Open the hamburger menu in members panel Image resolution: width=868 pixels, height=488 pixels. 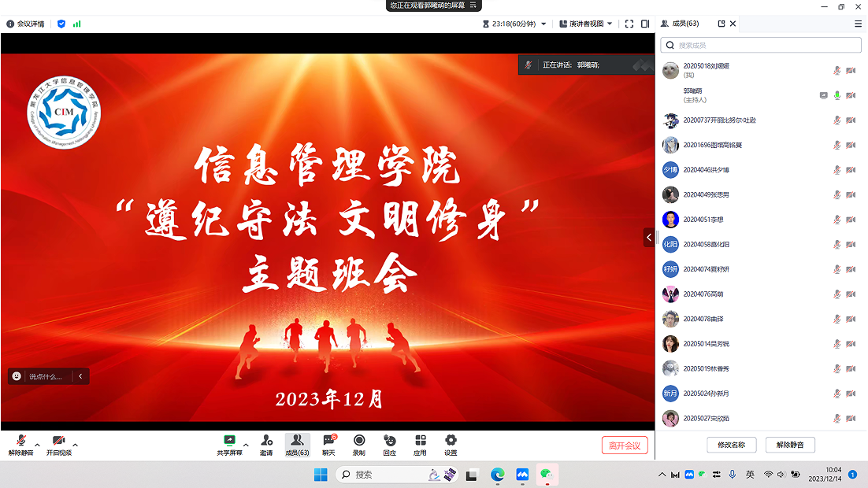[x=858, y=24]
